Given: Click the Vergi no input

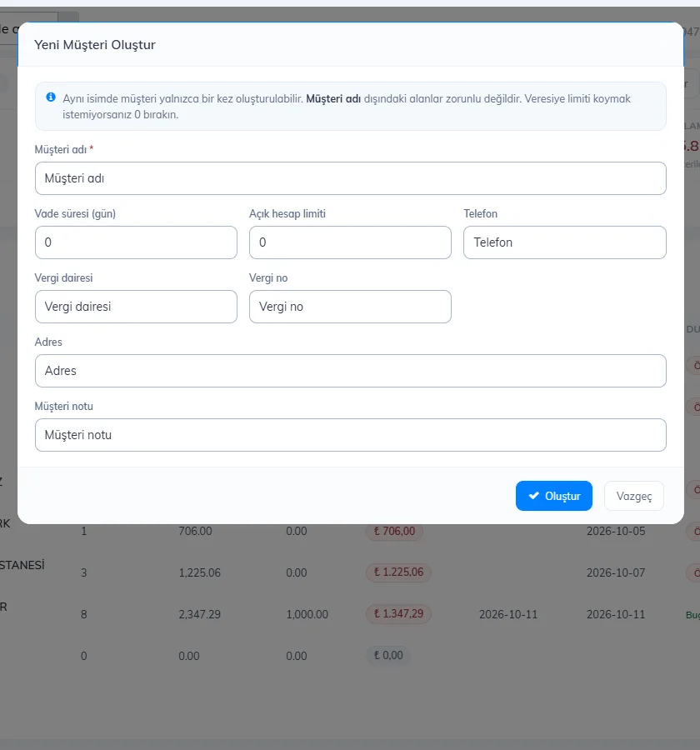Looking at the screenshot, I should [350, 307].
